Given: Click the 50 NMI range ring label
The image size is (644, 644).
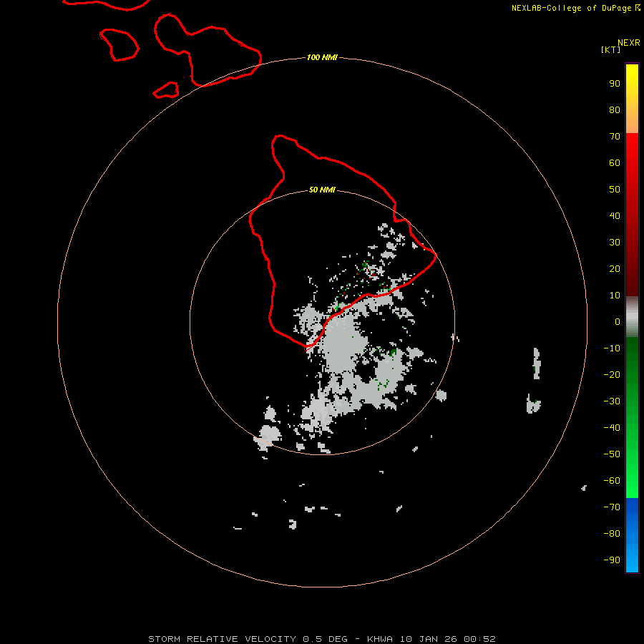Looking at the screenshot, I should [322, 190].
